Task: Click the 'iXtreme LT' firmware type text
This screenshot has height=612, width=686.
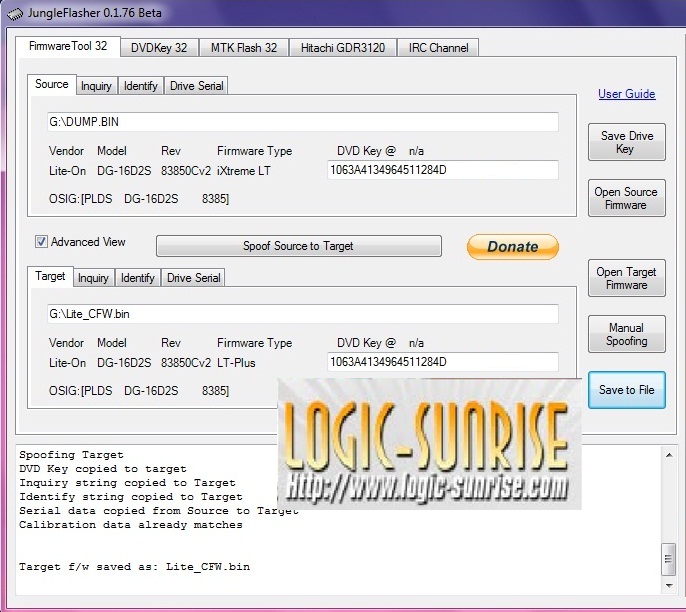Action: click(244, 171)
